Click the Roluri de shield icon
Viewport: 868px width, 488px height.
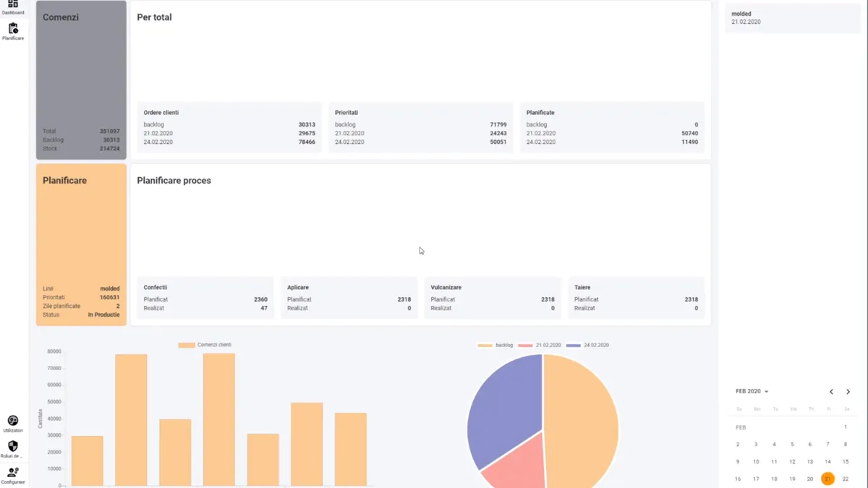point(12,446)
